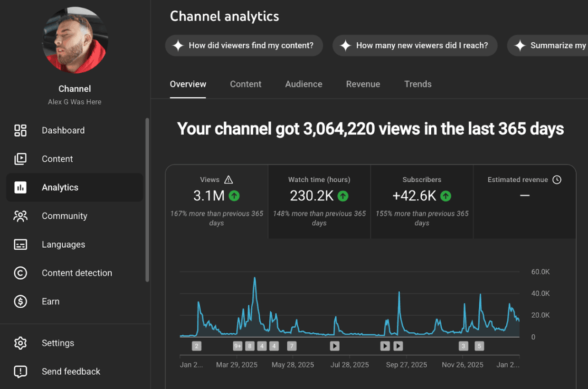Click the Send feedback icon

pos(20,371)
